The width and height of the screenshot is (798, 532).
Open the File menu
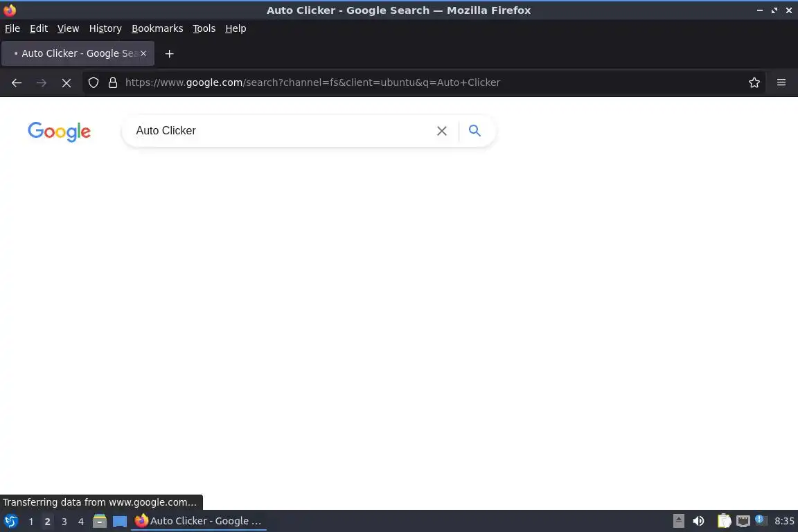click(12, 28)
